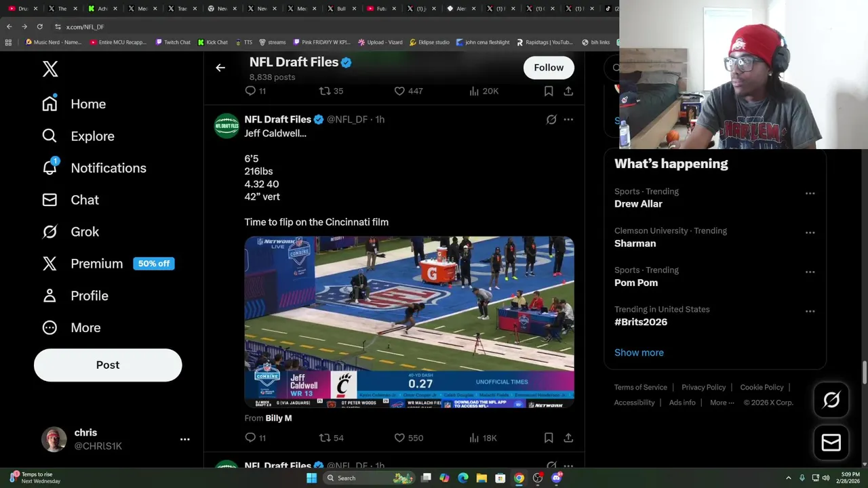Launch Grok from the sidebar
Viewport: 868px width, 488px height.
click(71, 232)
